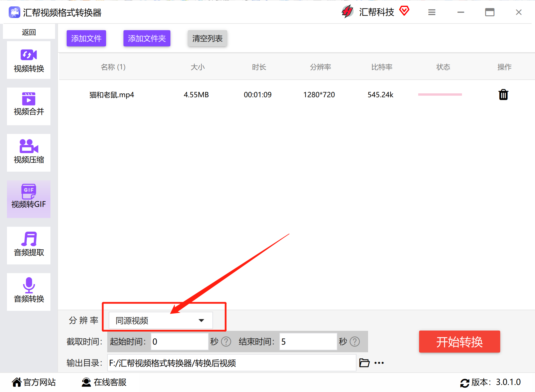Click the start time help question mark
535x392 pixels.
pyautogui.click(x=226, y=342)
